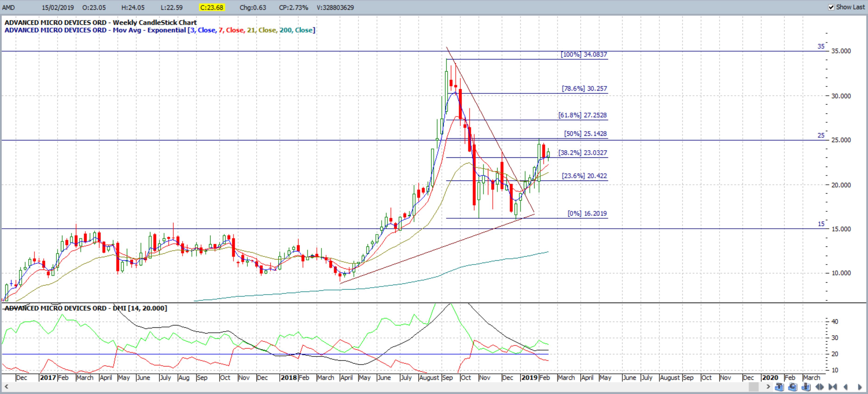Click the blue 'T' text tool icon
Image resolution: width=868 pixels, height=394 pixels.
coord(779,387)
